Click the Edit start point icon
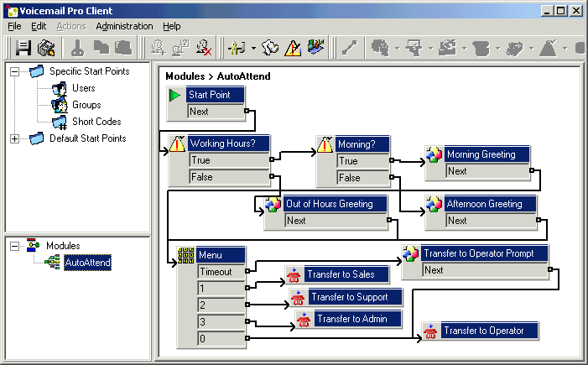Viewport: 588px width, 365px height. [180, 48]
